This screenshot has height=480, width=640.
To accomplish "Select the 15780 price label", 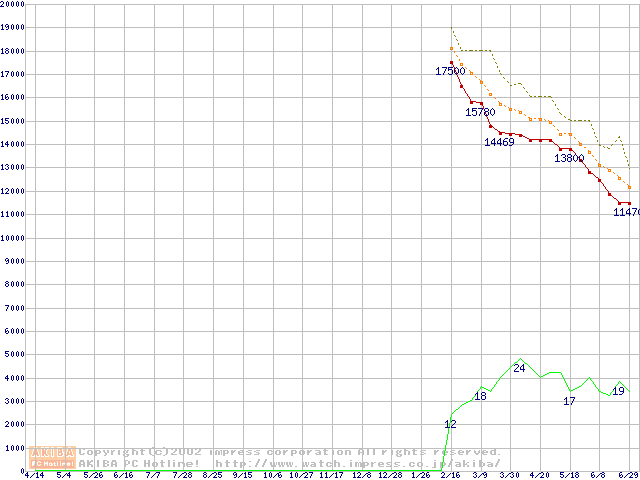I will pyautogui.click(x=480, y=112).
